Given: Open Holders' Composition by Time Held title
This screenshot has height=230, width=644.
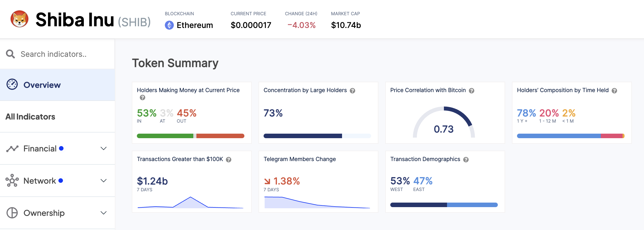Looking at the screenshot, I should 563,90.
